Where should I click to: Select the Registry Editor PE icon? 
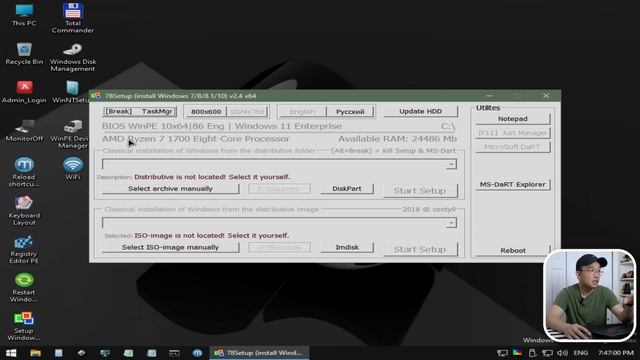(24, 249)
